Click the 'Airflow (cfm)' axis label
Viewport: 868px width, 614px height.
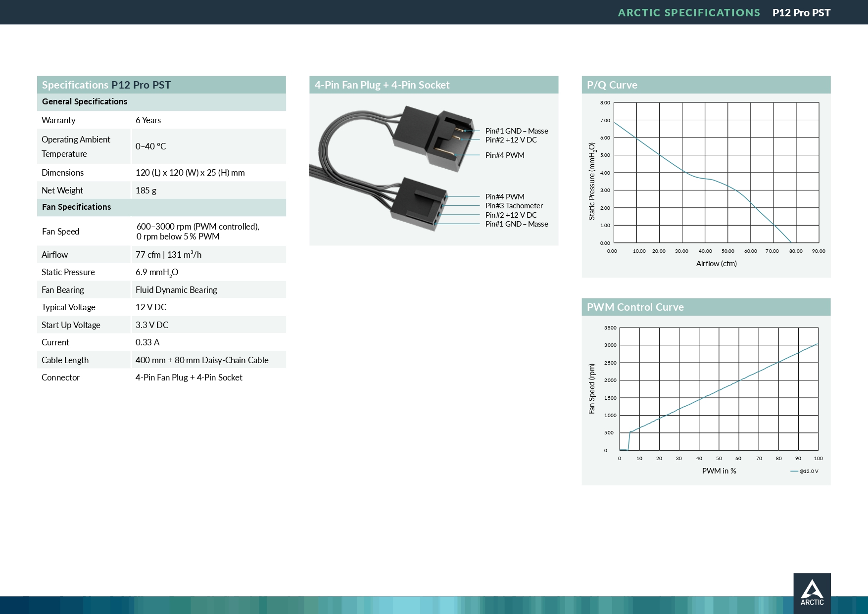[716, 264]
